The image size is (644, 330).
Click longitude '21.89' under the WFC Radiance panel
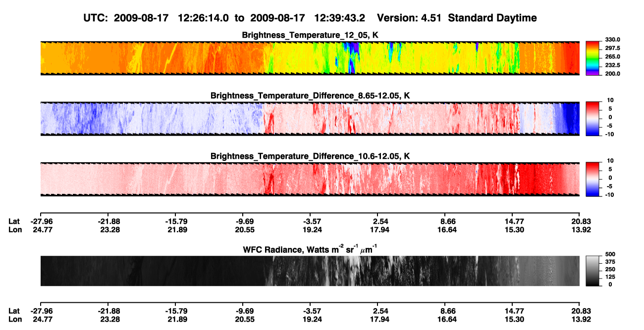177,319
